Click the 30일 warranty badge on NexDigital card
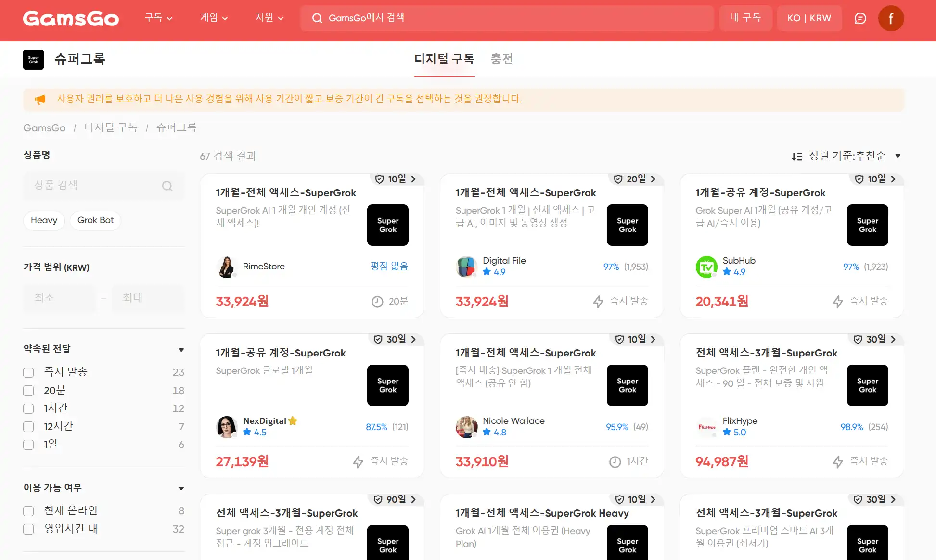The width and height of the screenshot is (936, 560). click(x=396, y=339)
